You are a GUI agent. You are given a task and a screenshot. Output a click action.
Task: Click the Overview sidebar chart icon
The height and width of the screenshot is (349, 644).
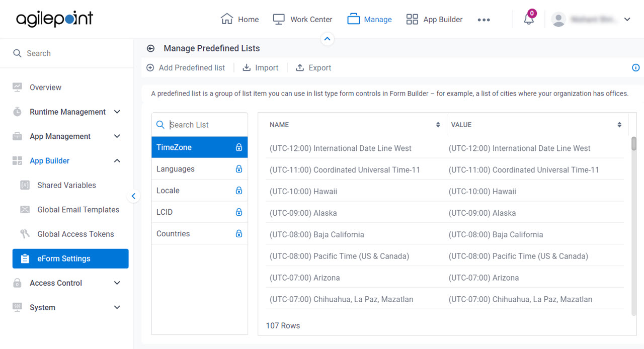(17, 87)
